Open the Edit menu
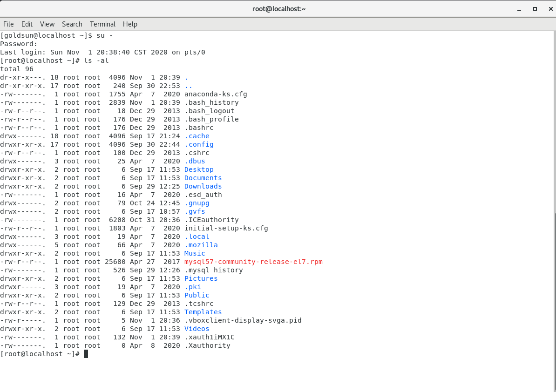This screenshot has height=392, width=556. (x=27, y=24)
